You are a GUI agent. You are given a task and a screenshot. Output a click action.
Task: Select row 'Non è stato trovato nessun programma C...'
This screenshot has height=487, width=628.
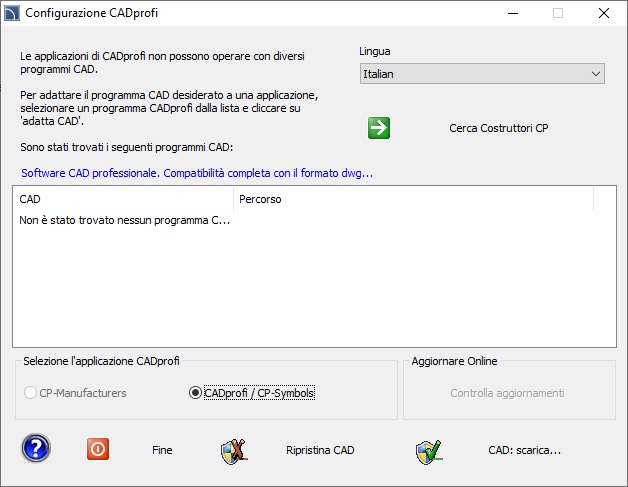[125, 220]
